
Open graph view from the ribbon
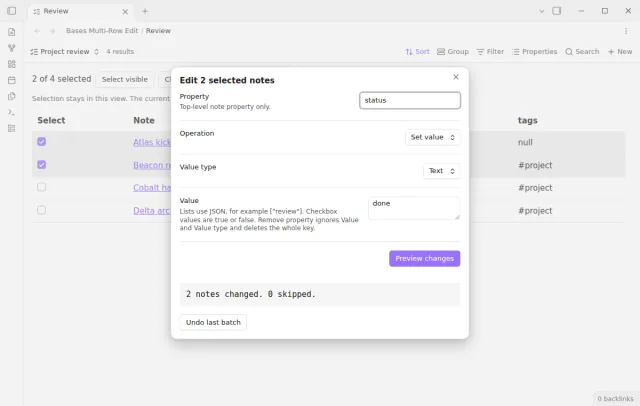11,48
